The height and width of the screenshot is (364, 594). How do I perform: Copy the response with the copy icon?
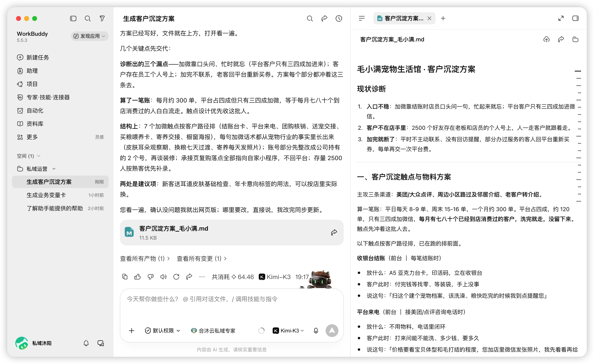click(125, 277)
